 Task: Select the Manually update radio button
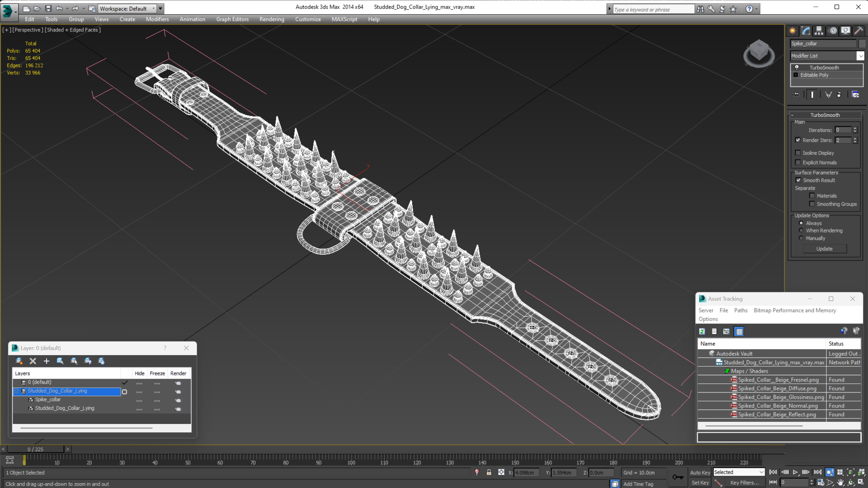pyautogui.click(x=801, y=238)
